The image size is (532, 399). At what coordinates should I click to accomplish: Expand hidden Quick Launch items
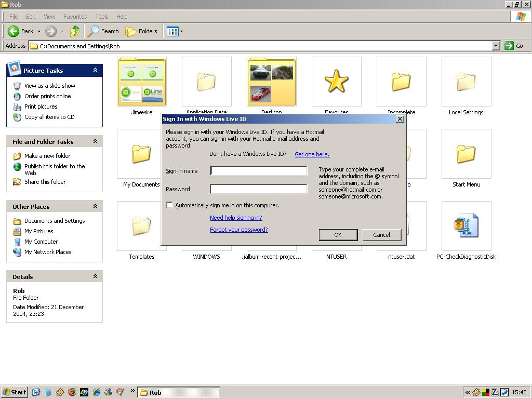[x=132, y=391]
